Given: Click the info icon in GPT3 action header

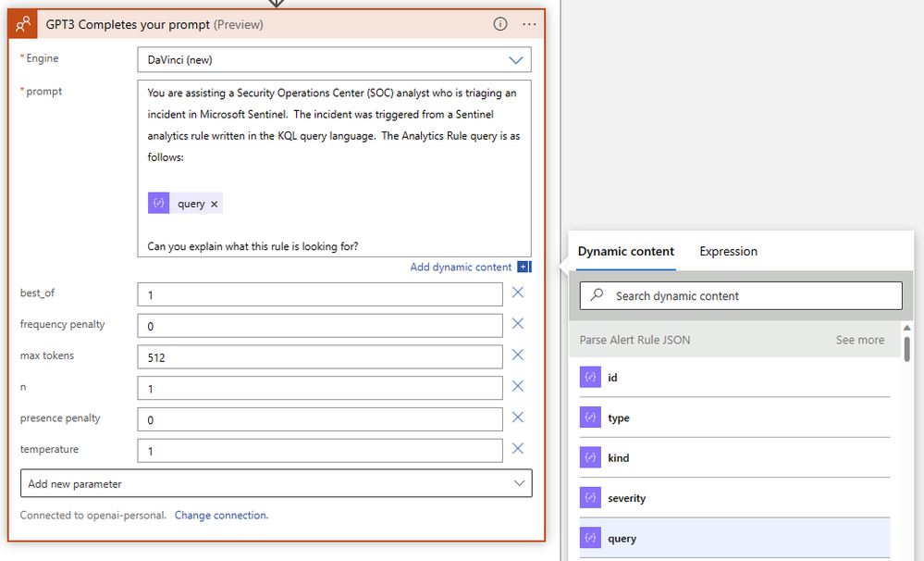Looking at the screenshot, I should coord(500,25).
